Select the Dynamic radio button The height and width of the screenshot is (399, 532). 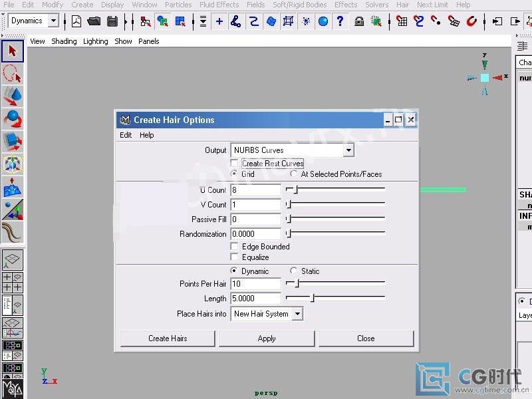point(234,271)
